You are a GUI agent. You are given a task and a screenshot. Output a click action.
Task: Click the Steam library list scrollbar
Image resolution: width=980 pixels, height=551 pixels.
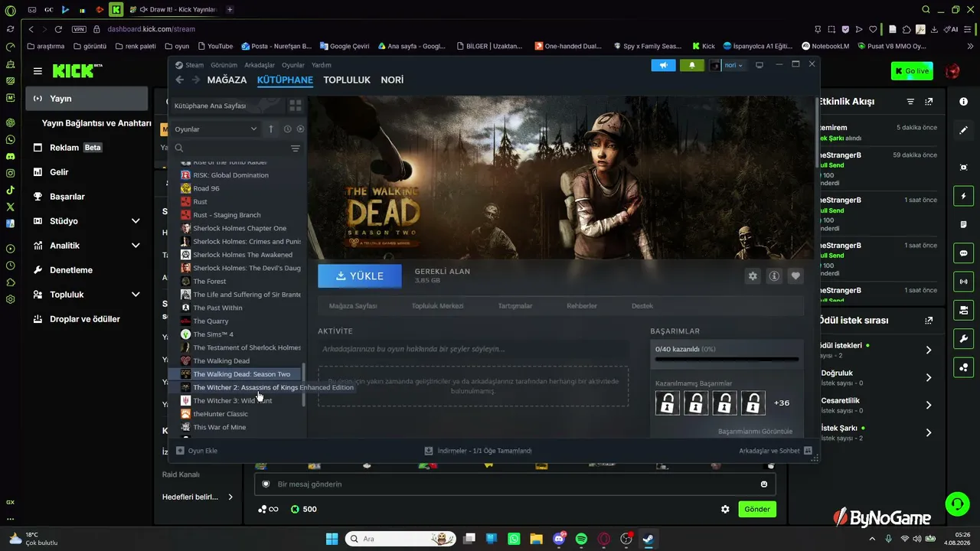coord(304,384)
